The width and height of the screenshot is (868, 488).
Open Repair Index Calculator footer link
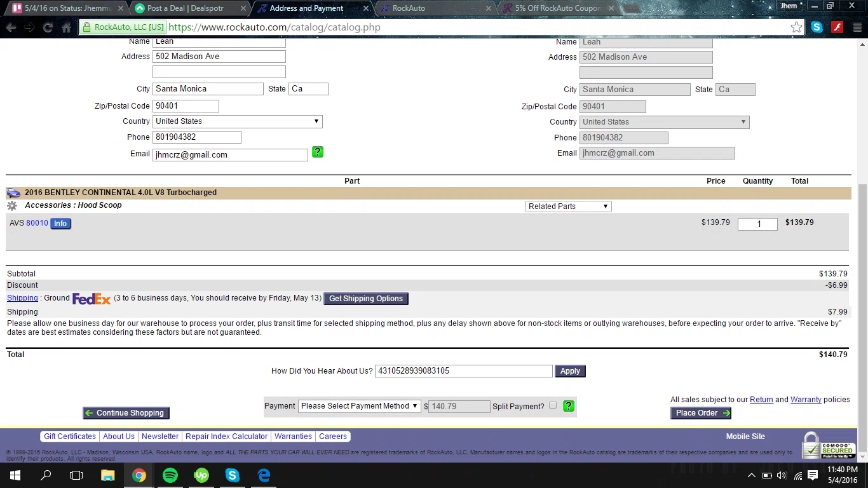pyautogui.click(x=226, y=437)
